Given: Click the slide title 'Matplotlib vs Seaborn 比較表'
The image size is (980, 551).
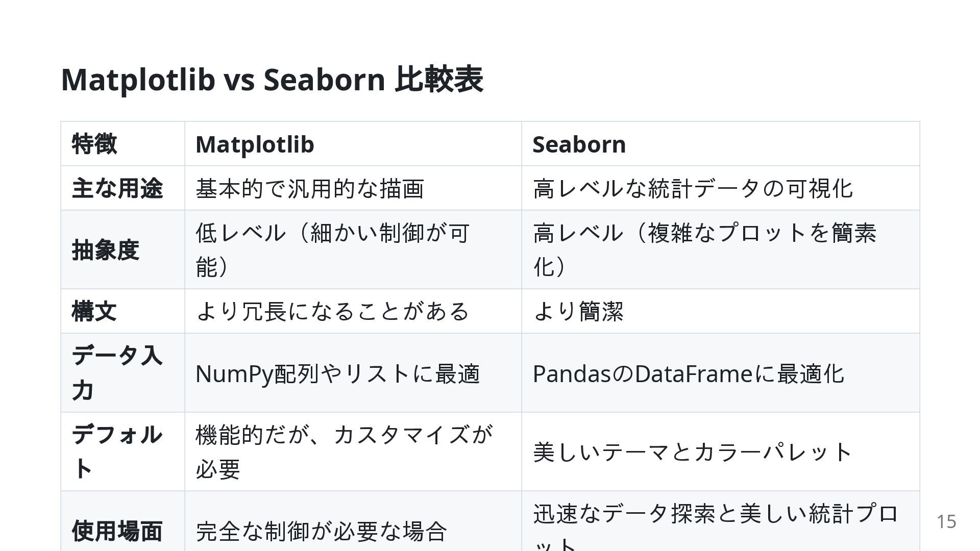Looking at the screenshot, I should tap(272, 80).
